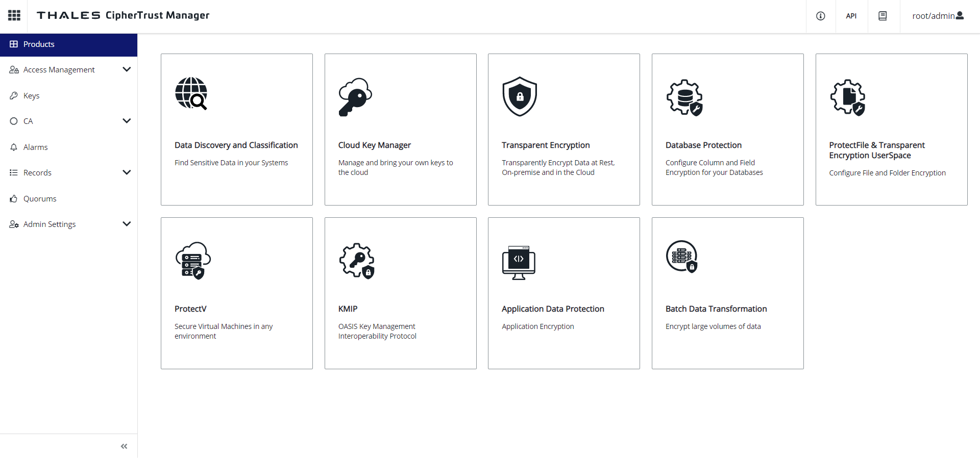The width and height of the screenshot is (980, 458).
Task: Open the Application Data Protection tile title
Action: (x=553, y=309)
